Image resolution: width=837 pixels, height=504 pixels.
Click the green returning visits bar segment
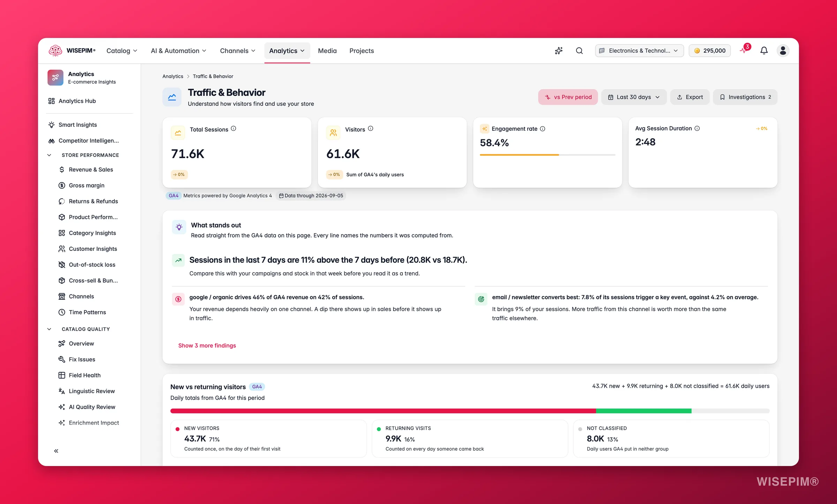pyautogui.click(x=644, y=411)
